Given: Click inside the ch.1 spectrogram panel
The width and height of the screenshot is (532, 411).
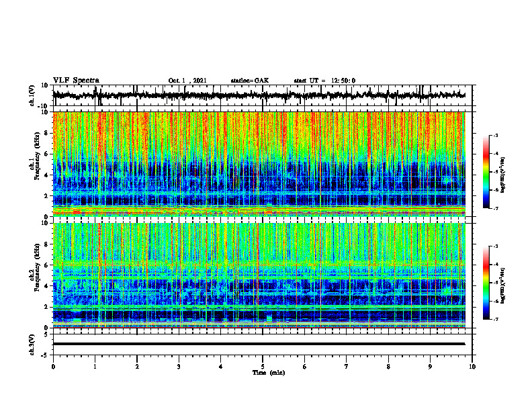Looking at the screenshot, I should point(259,164).
